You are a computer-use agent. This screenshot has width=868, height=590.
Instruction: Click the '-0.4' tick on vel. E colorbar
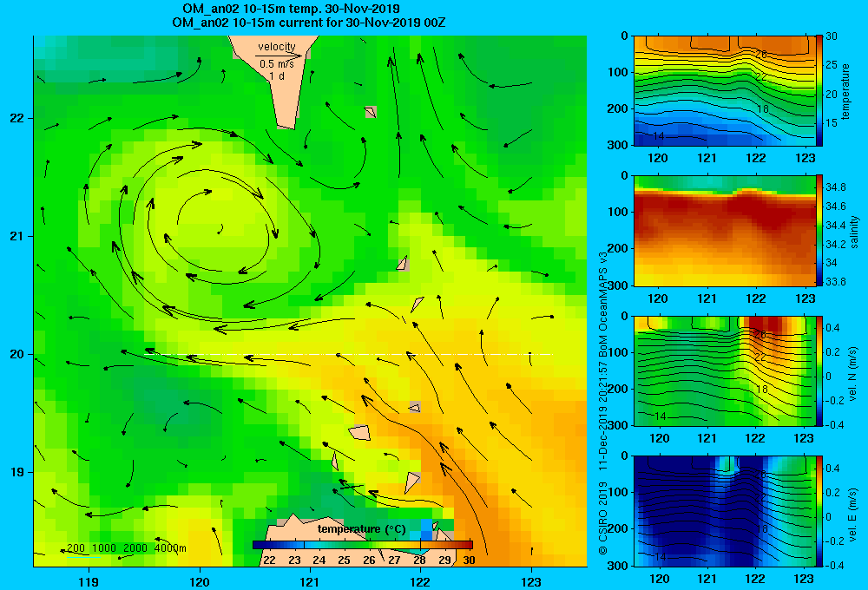(833, 565)
